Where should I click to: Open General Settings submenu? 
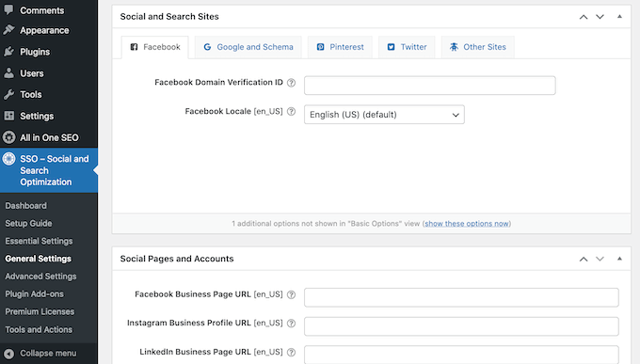click(x=38, y=259)
